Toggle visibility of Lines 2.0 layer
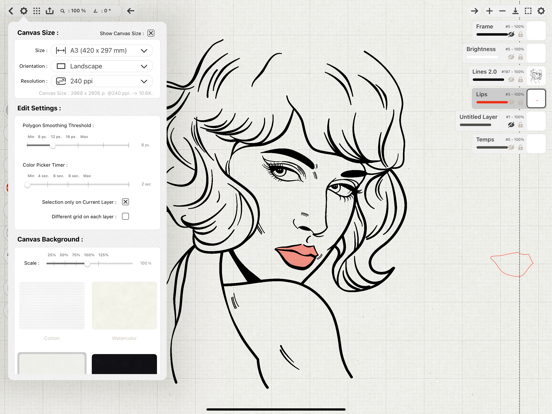 (x=511, y=79)
